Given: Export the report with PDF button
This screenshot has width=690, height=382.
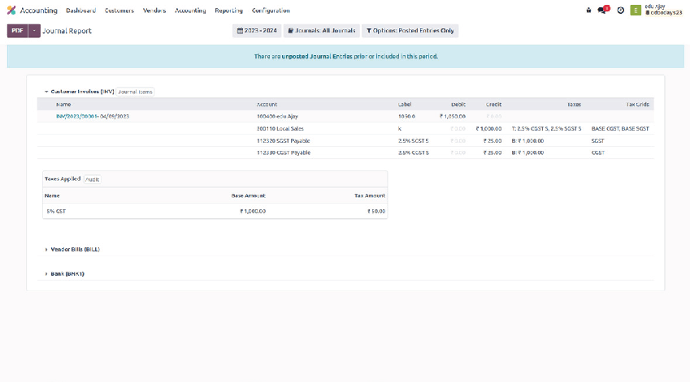Looking at the screenshot, I should click(18, 31).
